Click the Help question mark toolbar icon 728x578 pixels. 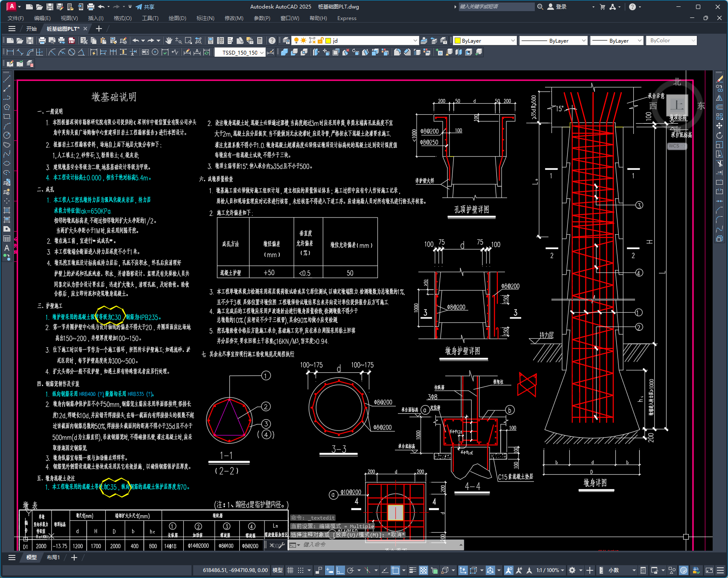272,41
